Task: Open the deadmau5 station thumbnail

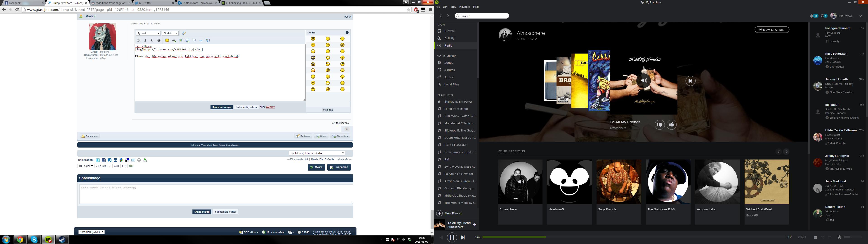Action: click(569, 182)
